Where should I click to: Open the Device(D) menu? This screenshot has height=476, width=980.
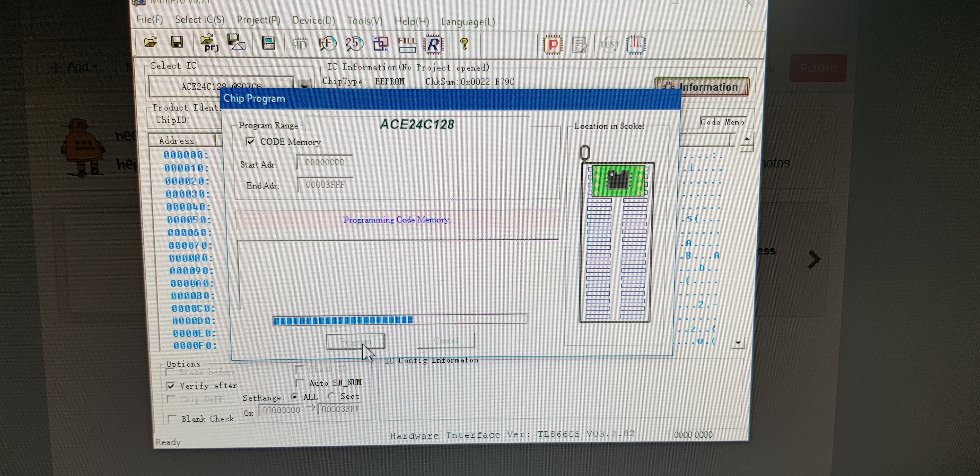[x=314, y=20]
